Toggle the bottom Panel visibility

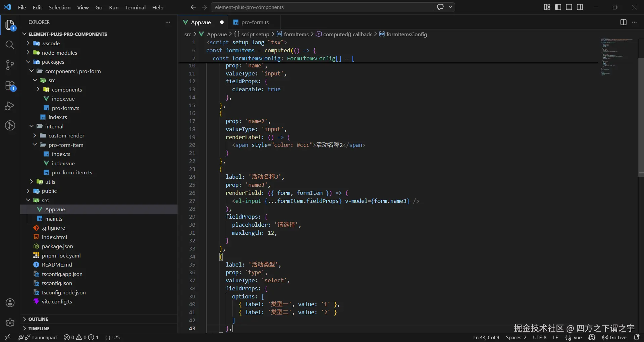[569, 7]
